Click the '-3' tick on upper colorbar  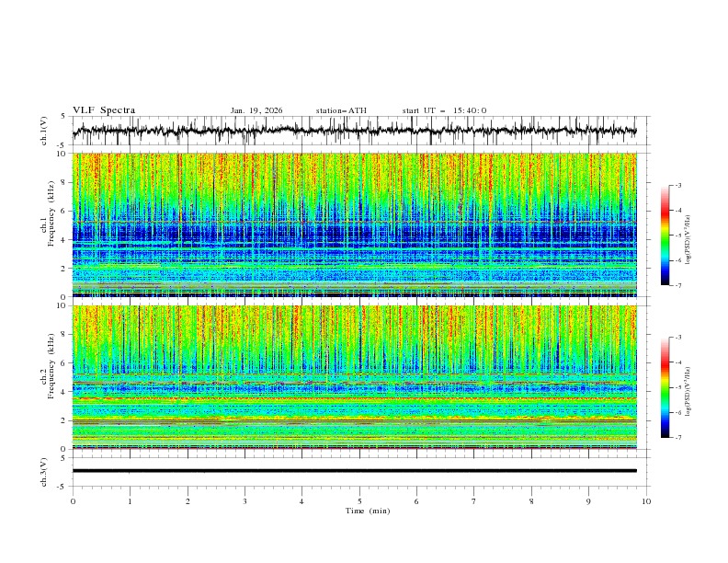(677, 185)
